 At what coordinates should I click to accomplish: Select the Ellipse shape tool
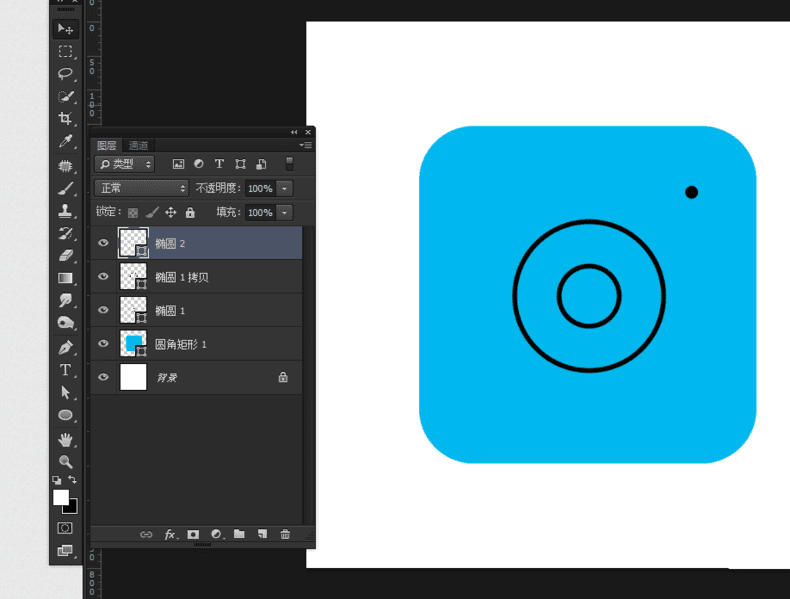point(65,415)
